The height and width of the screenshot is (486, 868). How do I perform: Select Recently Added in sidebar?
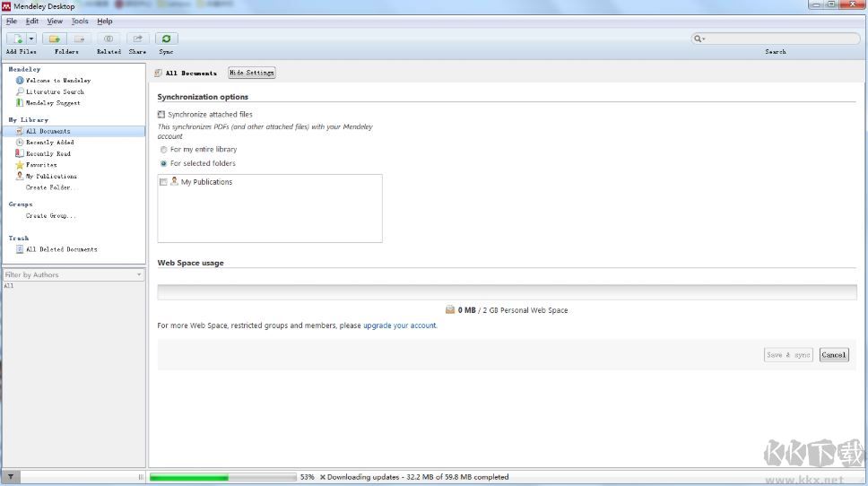click(x=50, y=143)
